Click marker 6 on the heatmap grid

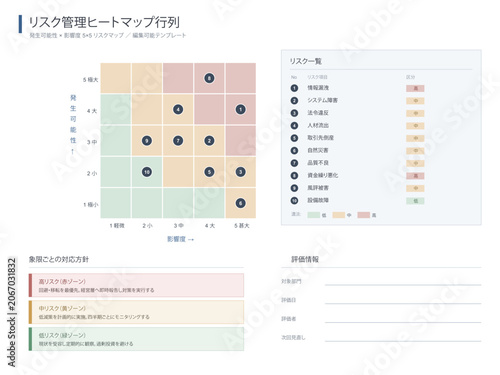240,203
